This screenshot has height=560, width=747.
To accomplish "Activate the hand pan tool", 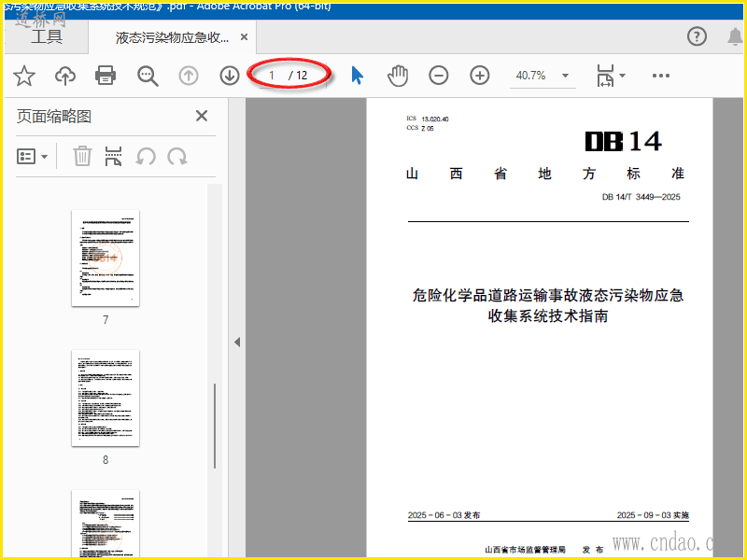I will click(x=398, y=76).
